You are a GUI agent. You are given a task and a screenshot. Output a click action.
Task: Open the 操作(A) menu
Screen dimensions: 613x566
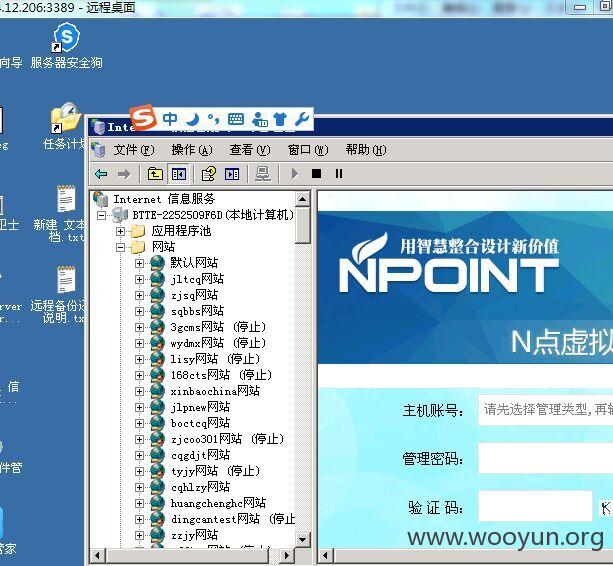(x=192, y=150)
